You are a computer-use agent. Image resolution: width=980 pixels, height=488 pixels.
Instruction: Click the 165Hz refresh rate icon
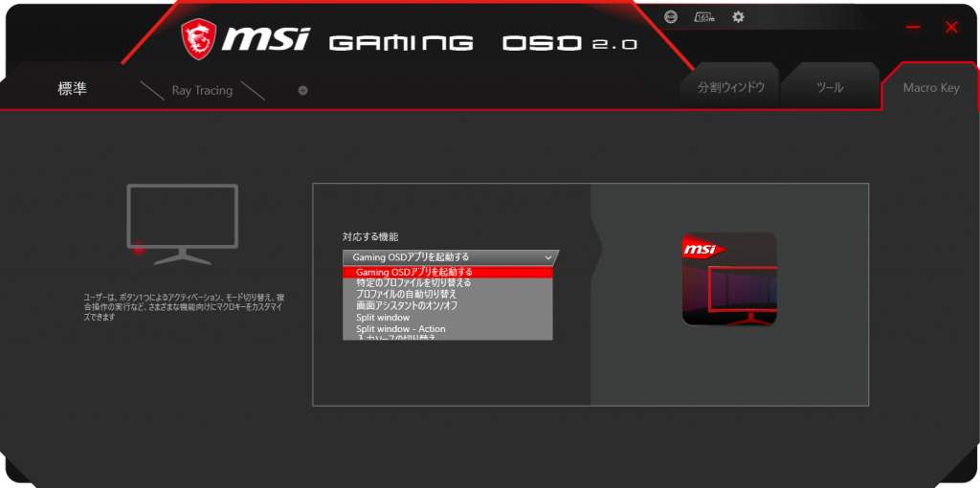tap(705, 17)
